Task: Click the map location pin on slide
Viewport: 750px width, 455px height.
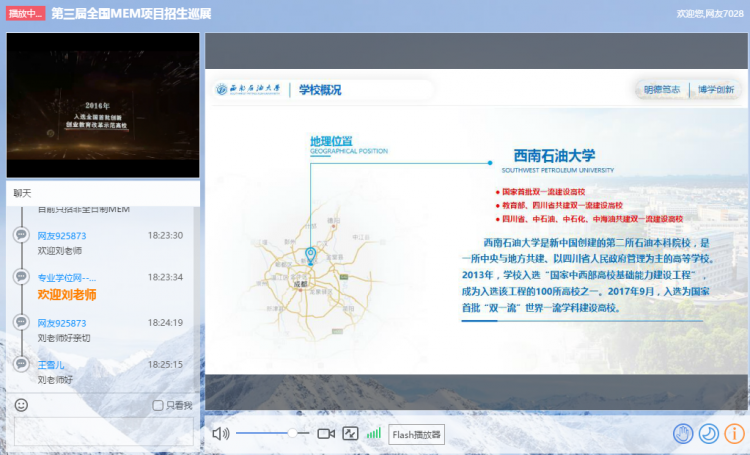Action: tap(311, 255)
